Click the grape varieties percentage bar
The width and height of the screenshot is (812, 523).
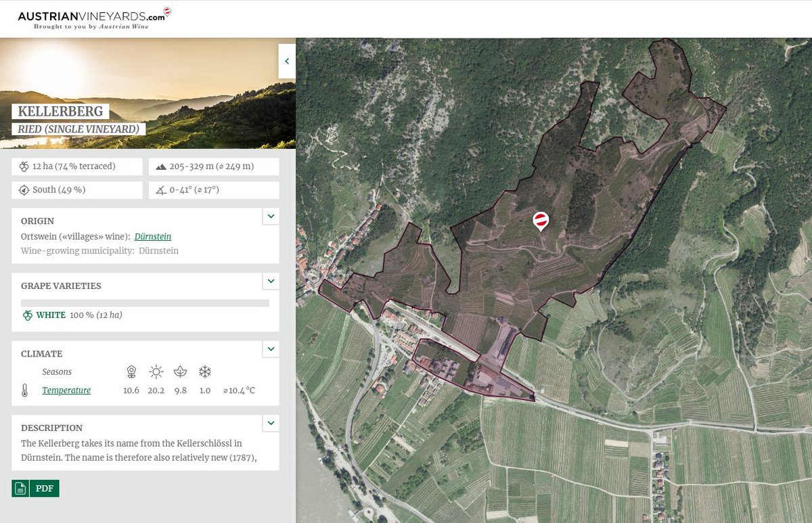click(x=145, y=303)
